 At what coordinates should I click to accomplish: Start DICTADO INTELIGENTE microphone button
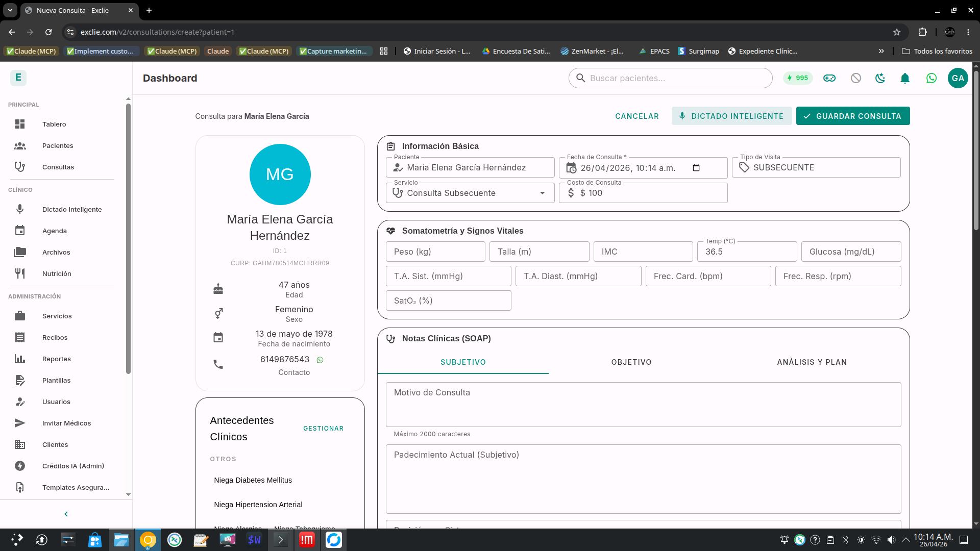pyautogui.click(x=731, y=116)
